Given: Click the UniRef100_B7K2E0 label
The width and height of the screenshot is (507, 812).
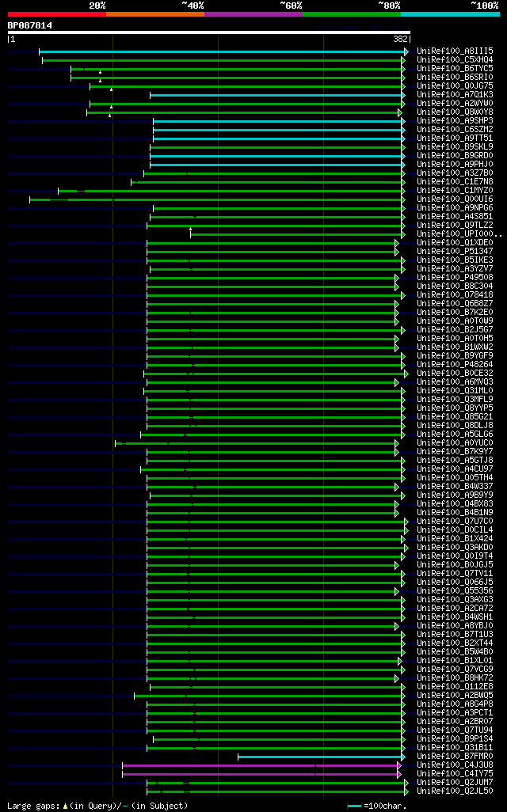Looking at the screenshot, I should coord(455,313).
